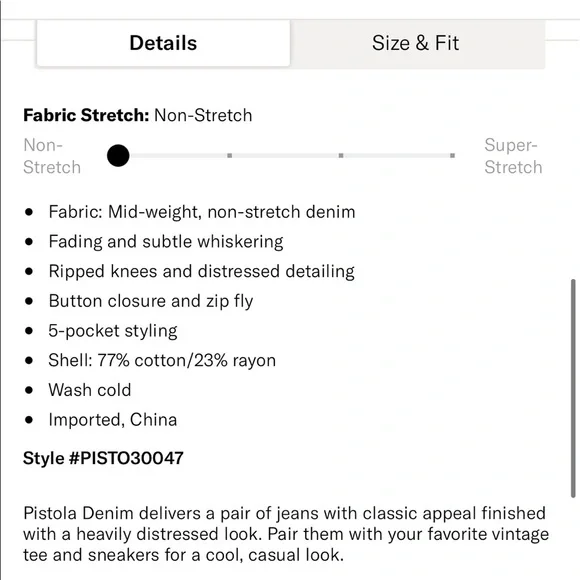Click the third tick mark on stretch slider
580x580 pixels.
(x=341, y=156)
